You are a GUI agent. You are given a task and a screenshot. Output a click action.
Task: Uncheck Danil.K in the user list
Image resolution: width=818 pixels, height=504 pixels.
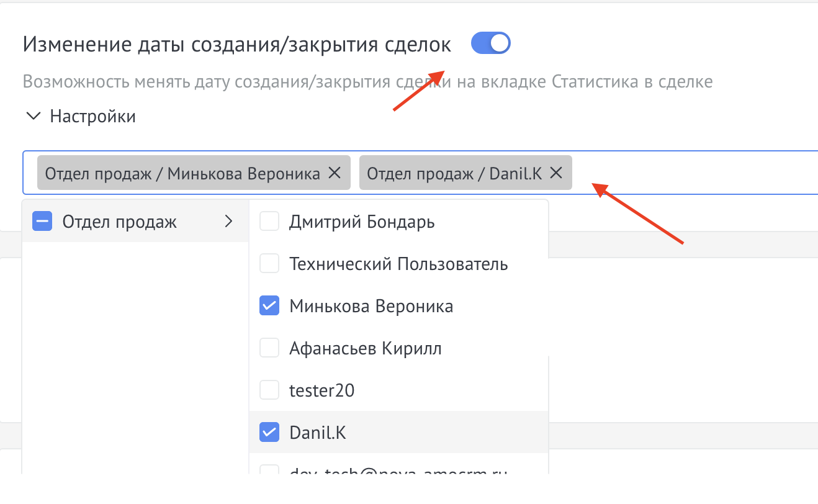(x=269, y=432)
